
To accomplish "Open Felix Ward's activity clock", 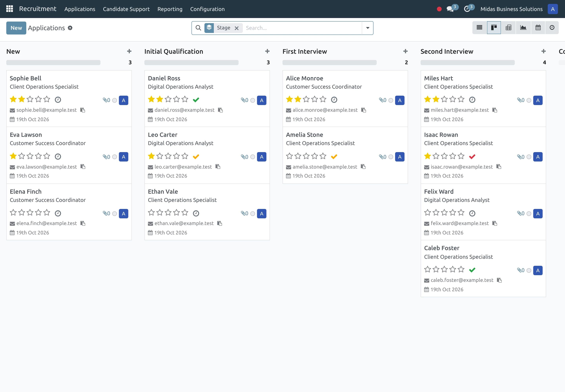I will 472,213.
